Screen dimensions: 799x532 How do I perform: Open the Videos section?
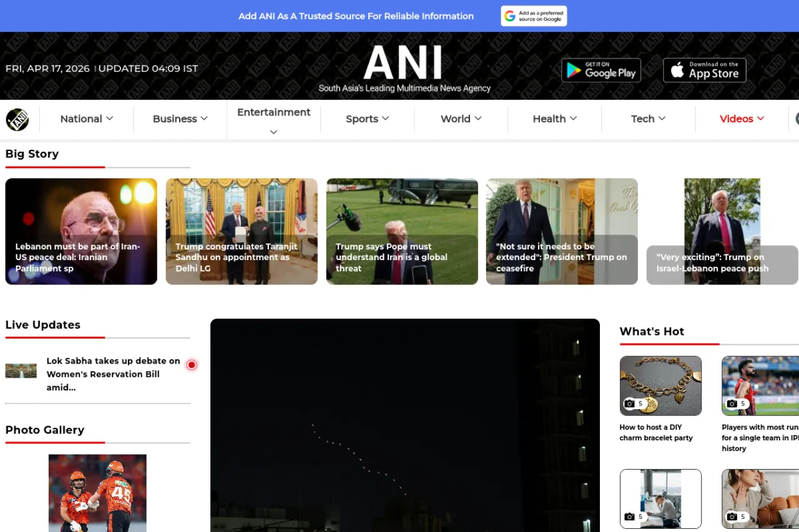tap(737, 118)
